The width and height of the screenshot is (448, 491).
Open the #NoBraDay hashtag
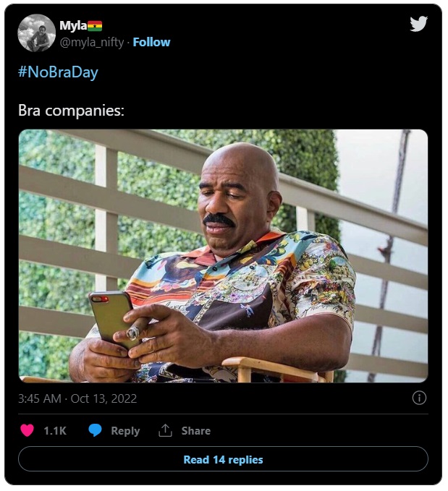coord(58,72)
